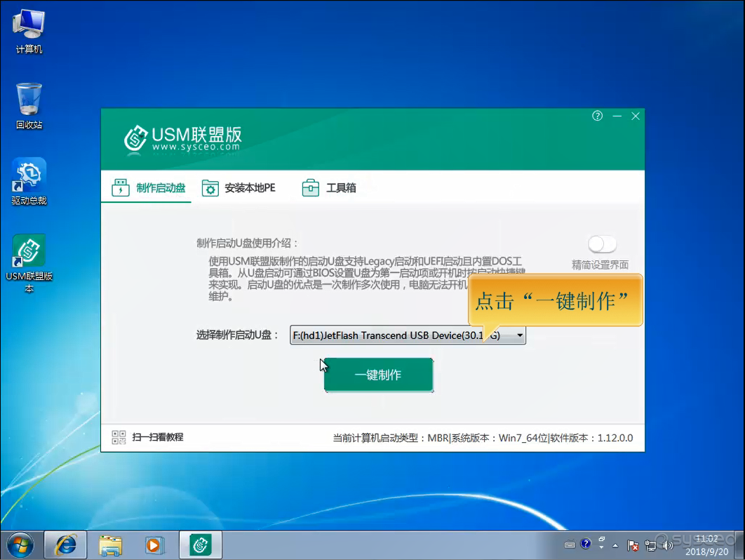Expand the USB device selection dropdown

520,335
